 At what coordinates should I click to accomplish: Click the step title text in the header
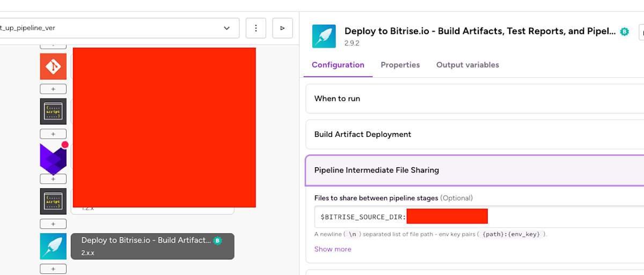pyautogui.click(x=480, y=32)
